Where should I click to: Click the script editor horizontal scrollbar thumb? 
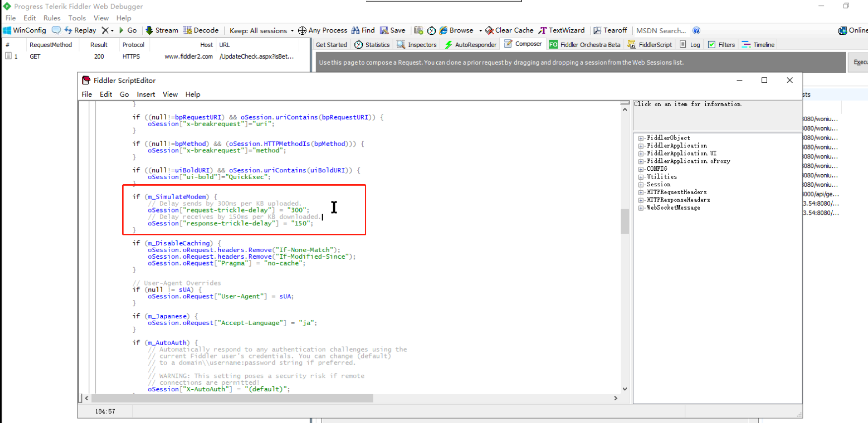pos(232,398)
